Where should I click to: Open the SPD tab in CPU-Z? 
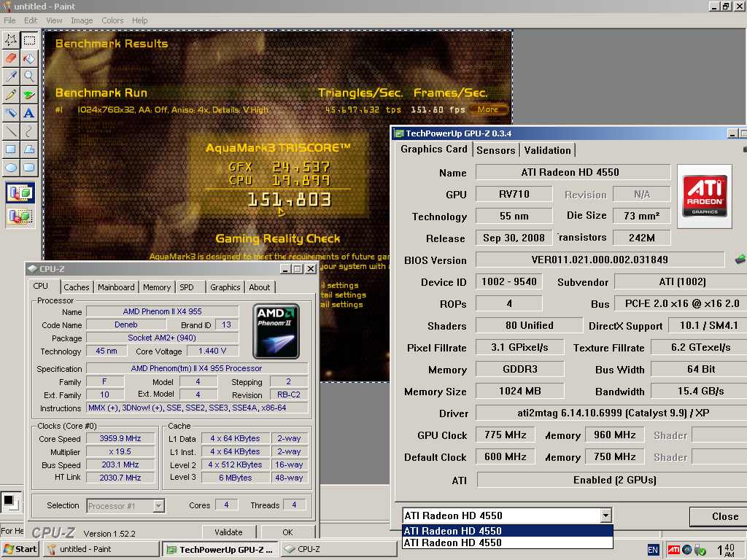[187, 287]
